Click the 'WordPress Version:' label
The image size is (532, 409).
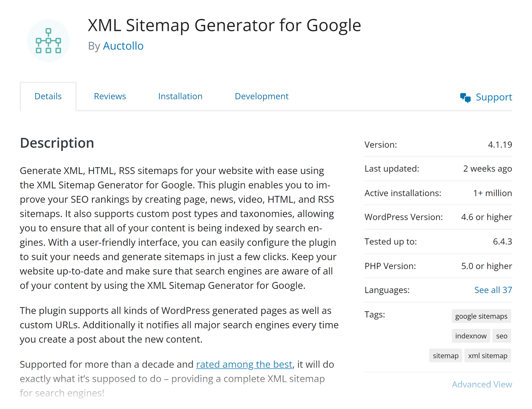pos(404,217)
